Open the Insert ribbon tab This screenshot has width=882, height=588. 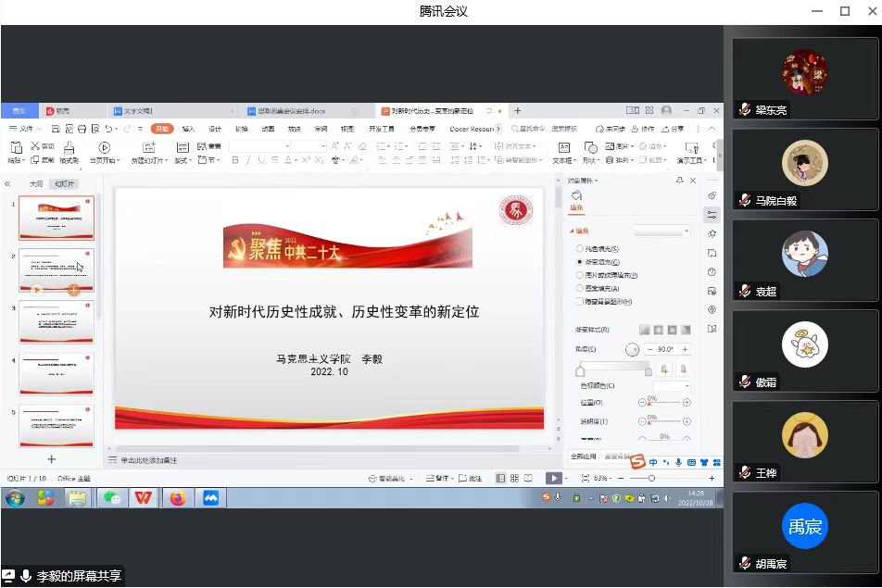(x=189, y=129)
